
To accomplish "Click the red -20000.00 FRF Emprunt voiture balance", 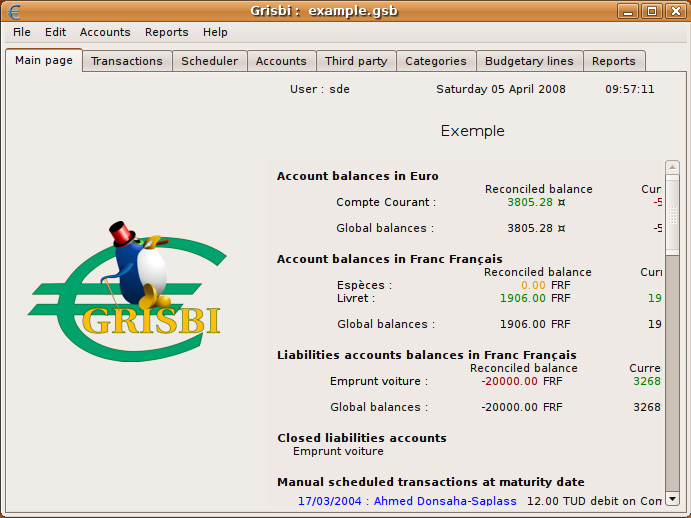I will 522,381.
